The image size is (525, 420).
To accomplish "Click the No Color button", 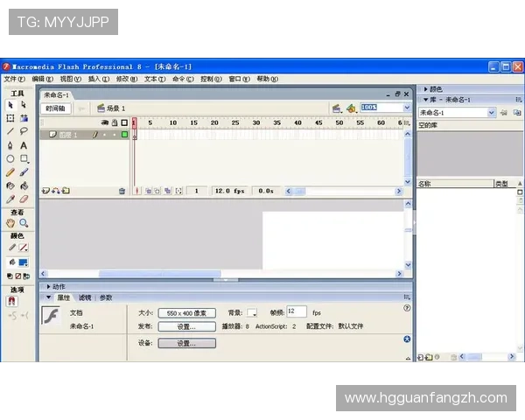I will coord(18,276).
